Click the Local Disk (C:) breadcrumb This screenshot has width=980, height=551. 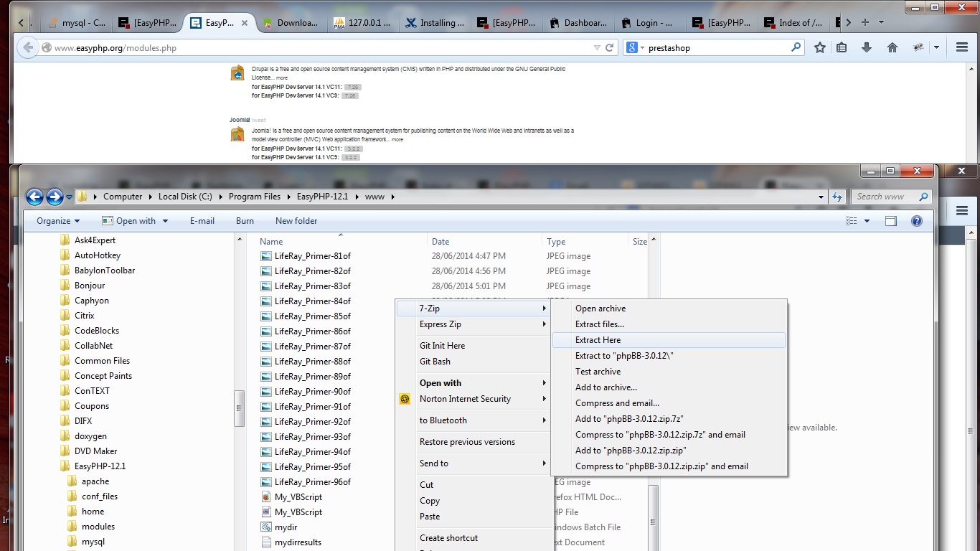click(185, 197)
